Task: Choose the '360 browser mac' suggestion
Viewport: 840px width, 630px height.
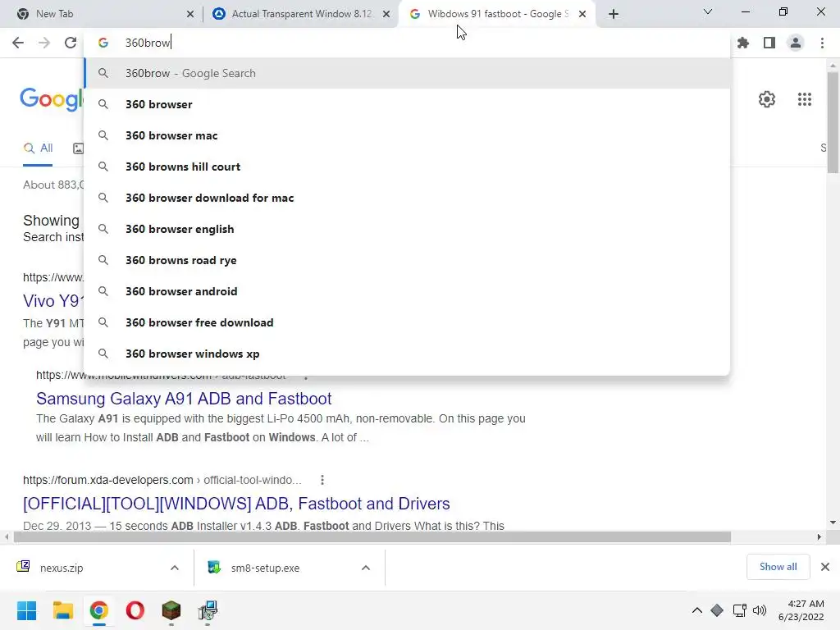Action: tap(407, 135)
